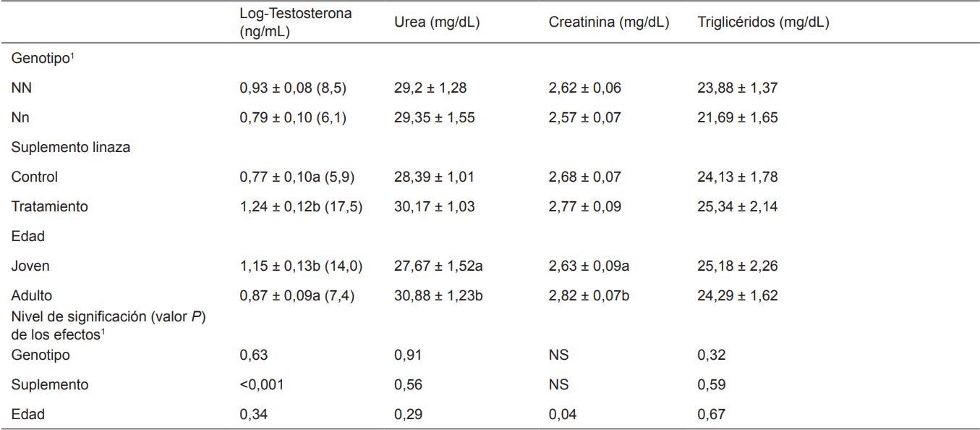The width and height of the screenshot is (980, 430).
Task: Click creatinina value 2,82 ± 0,07b
Action: tap(589, 295)
